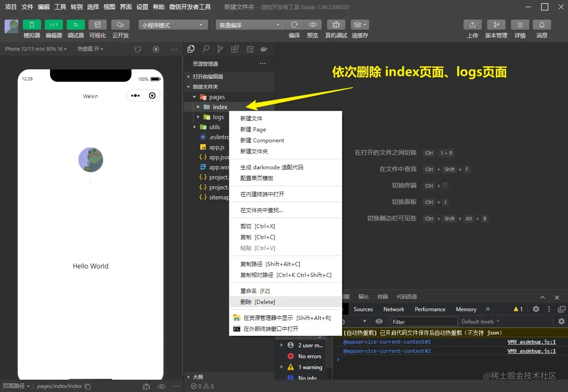Open the 详情 details icon

point(520,25)
